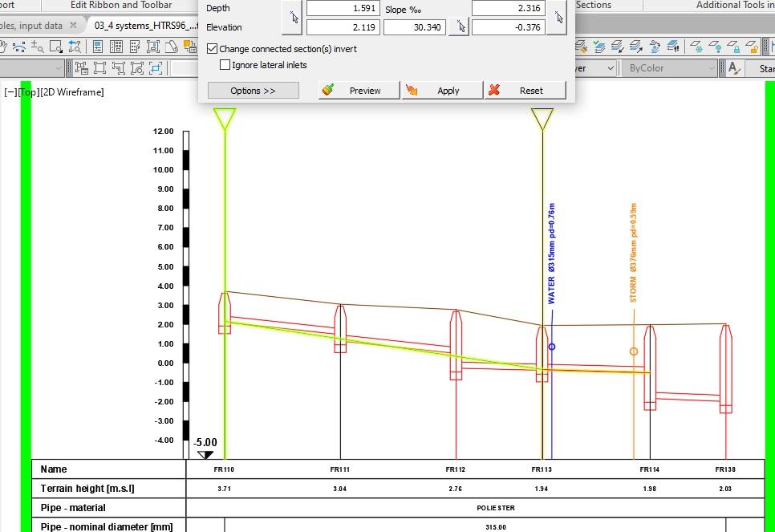The width and height of the screenshot is (775, 532).
Task: Click the layer freeze snowflake icon
Action: (x=697, y=47)
